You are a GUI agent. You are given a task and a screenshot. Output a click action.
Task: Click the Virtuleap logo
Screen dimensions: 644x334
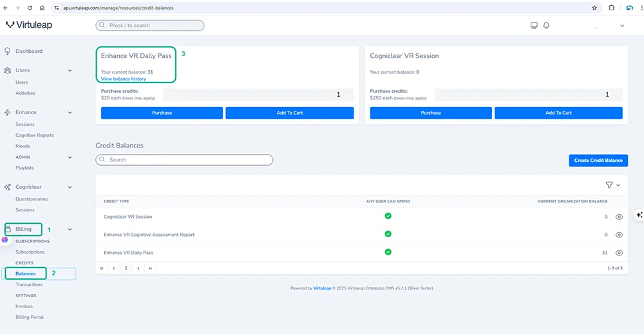[x=29, y=25]
